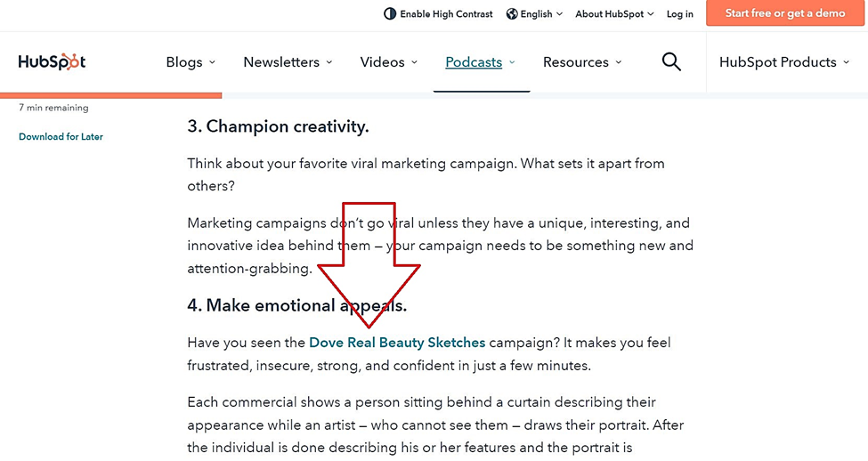This screenshot has width=868, height=461.
Task: Open the About HubSpot dropdown
Action: (614, 14)
